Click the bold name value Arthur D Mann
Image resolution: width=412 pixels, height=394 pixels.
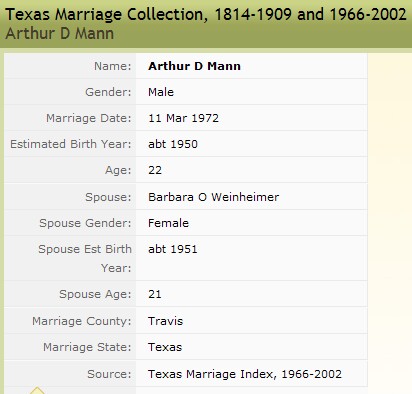pos(194,66)
